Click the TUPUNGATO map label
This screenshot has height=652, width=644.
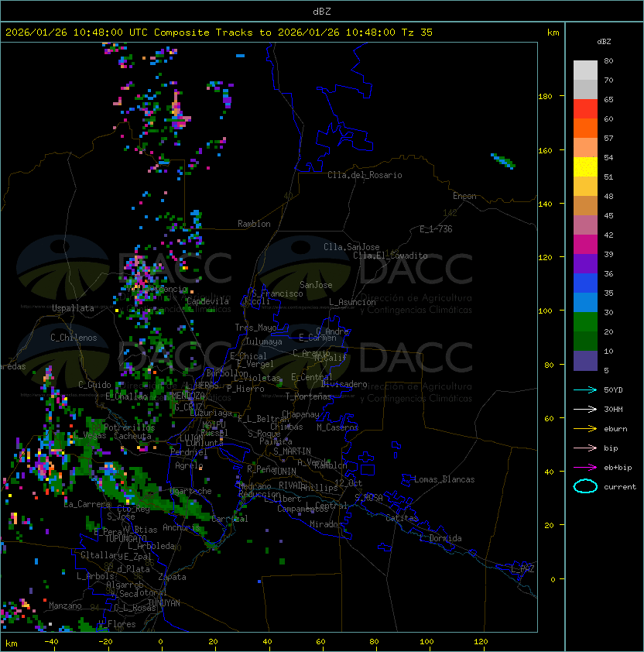pos(125,538)
